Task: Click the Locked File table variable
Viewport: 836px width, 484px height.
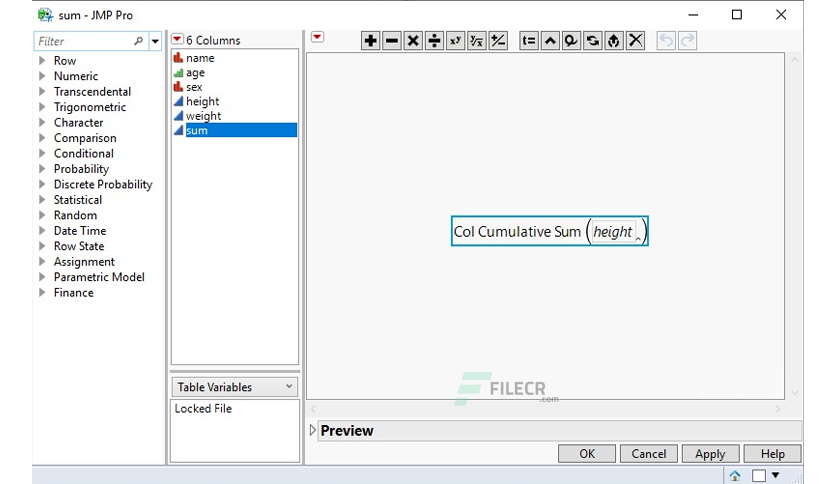Action: pyautogui.click(x=203, y=408)
